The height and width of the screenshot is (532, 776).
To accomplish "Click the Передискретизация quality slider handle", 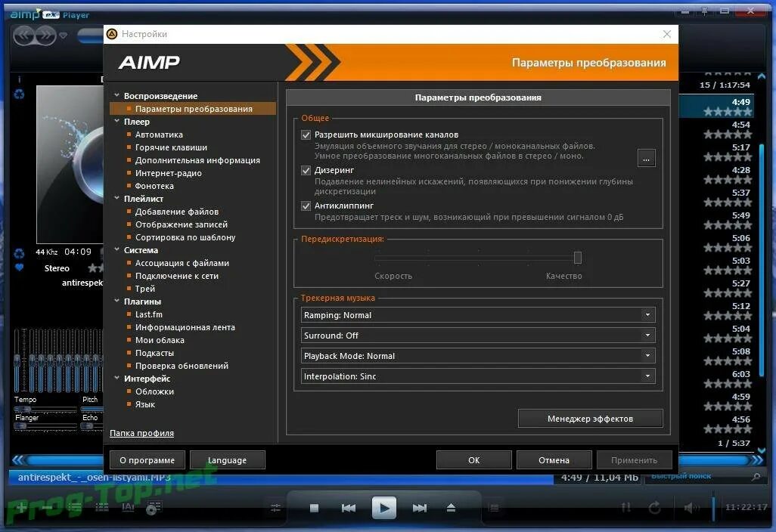I will click(x=578, y=257).
